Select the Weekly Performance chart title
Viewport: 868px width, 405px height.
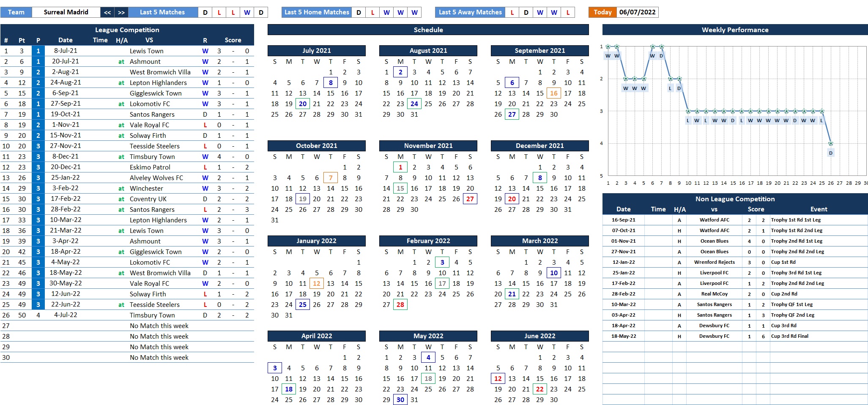tap(735, 30)
